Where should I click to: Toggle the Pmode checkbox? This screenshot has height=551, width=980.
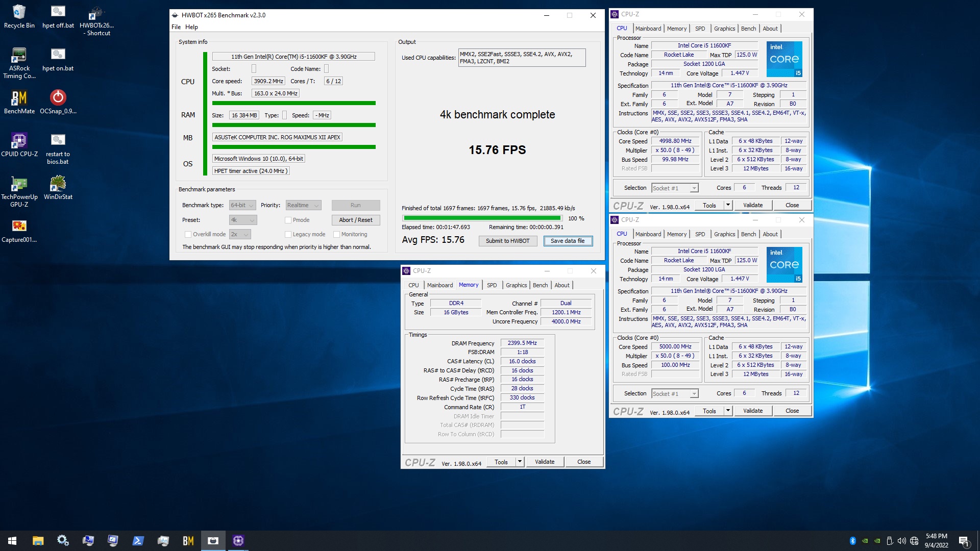point(288,220)
